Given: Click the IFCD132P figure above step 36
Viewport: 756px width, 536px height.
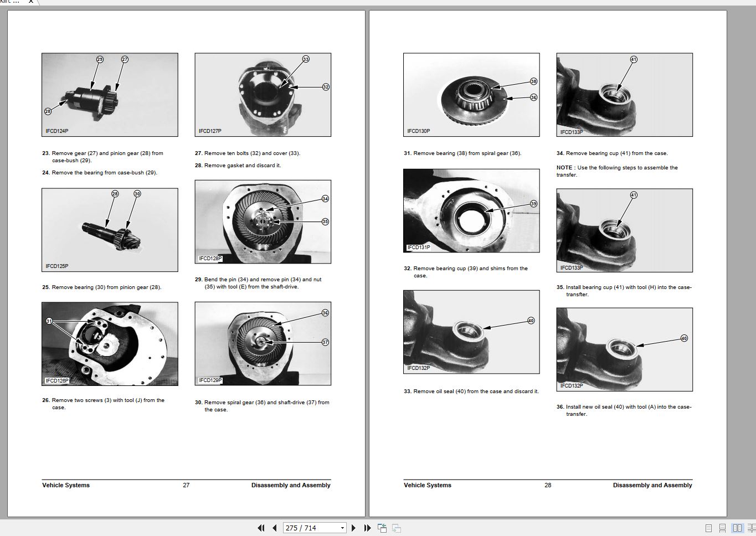Looking at the screenshot, I should tap(625, 350).
